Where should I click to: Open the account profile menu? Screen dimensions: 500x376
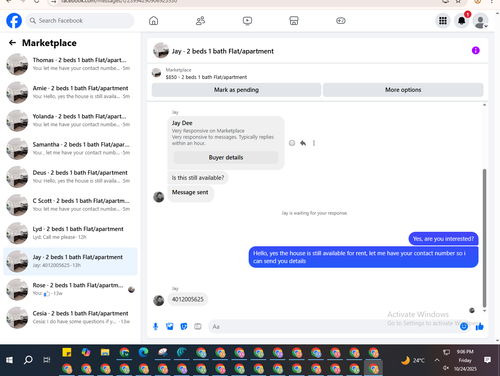(481, 21)
